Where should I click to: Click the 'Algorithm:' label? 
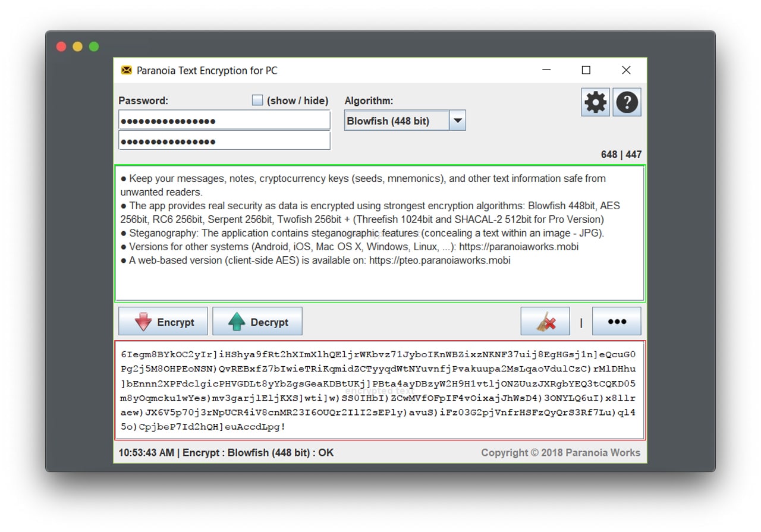(x=369, y=100)
